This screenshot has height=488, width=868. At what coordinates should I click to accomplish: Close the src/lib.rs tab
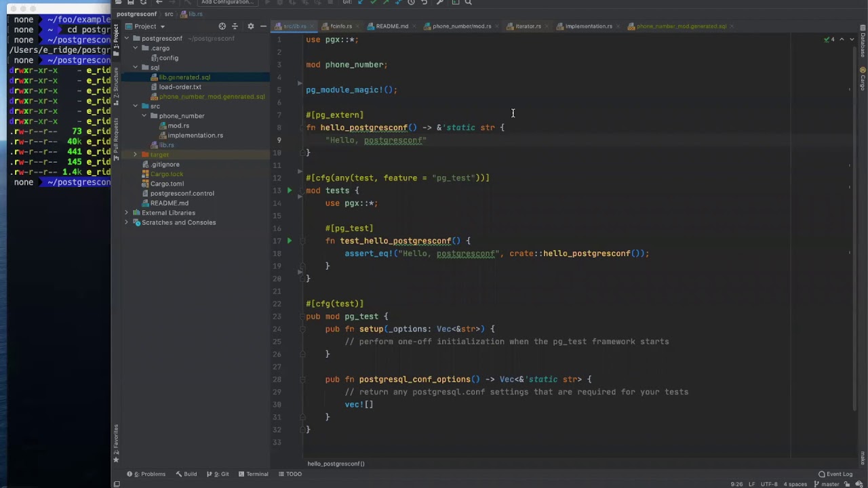[x=312, y=26]
